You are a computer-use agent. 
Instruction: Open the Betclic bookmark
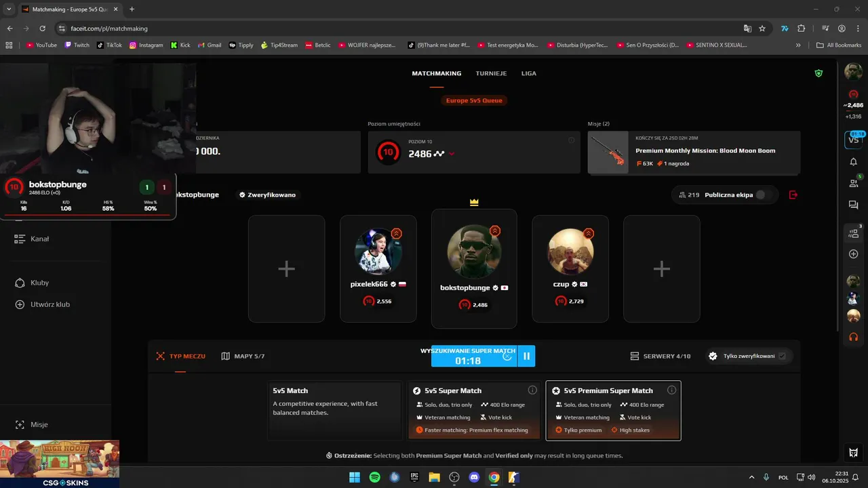(x=318, y=45)
